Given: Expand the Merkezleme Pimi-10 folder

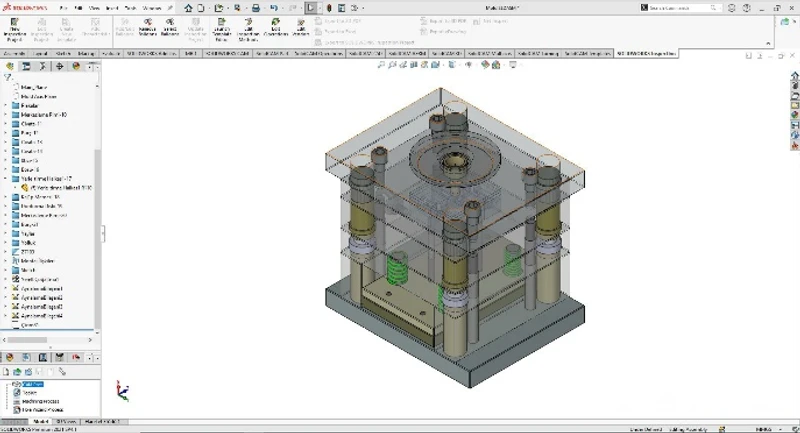Looking at the screenshot, I should [x=6, y=115].
